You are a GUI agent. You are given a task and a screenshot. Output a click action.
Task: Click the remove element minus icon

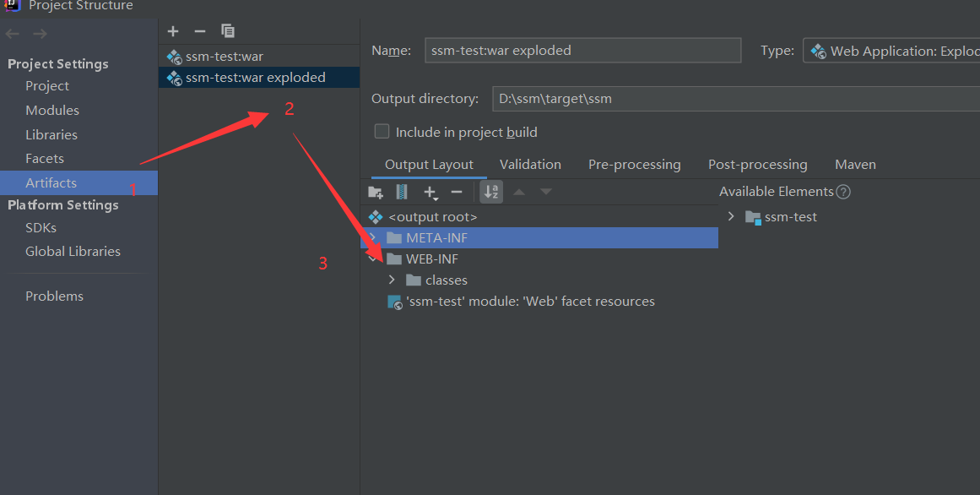(x=457, y=192)
